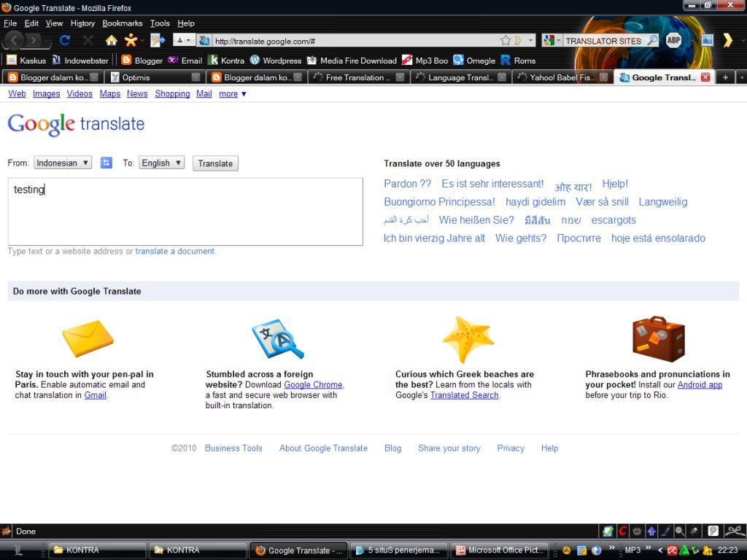Click the translate a document link

[x=175, y=251]
